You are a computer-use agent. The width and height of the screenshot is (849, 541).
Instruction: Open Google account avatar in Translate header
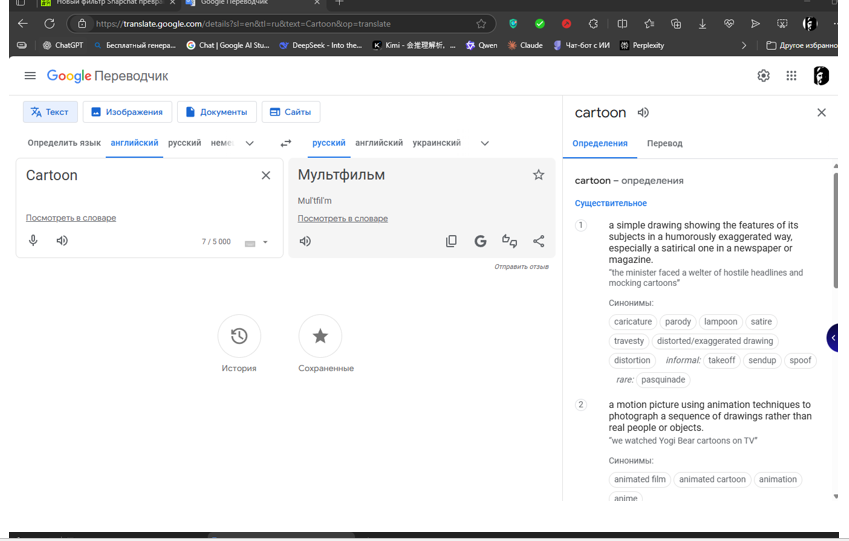tap(821, 76)
